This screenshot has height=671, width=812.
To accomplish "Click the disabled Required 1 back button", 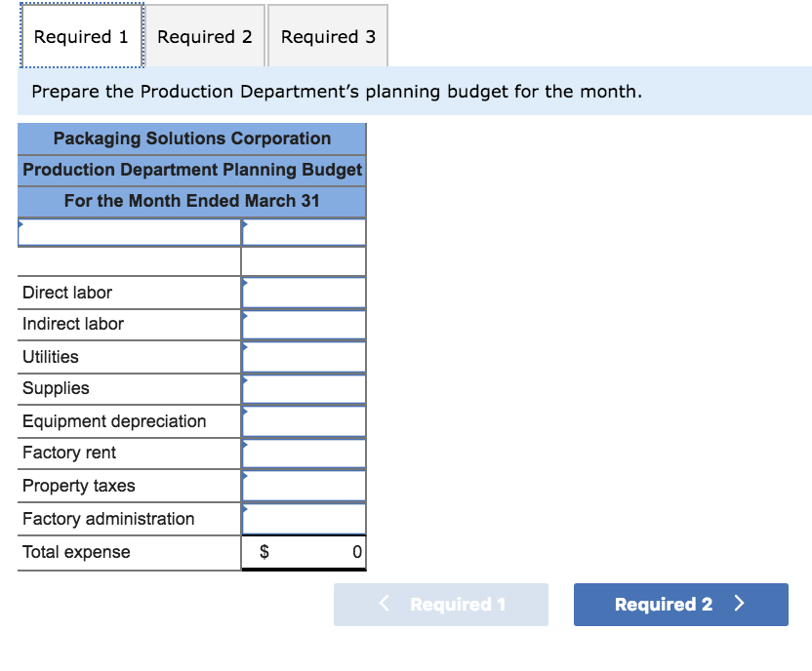I will click(x=441, y=605).
